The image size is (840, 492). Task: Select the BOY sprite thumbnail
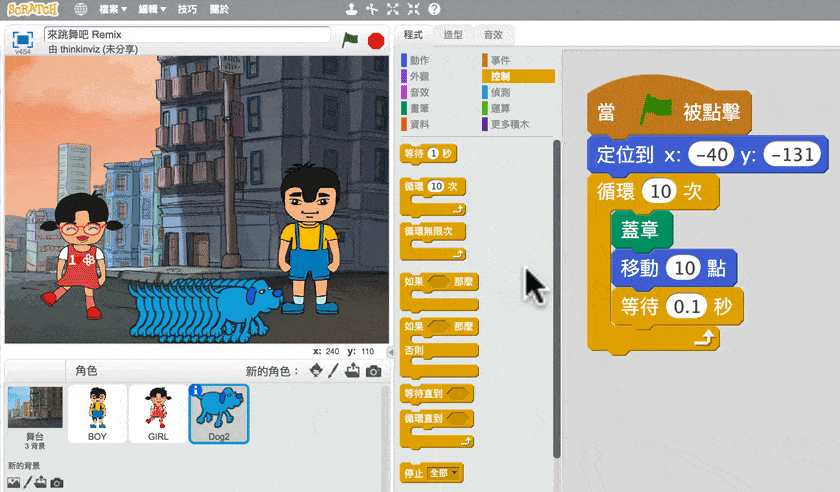tap(98, 414)
